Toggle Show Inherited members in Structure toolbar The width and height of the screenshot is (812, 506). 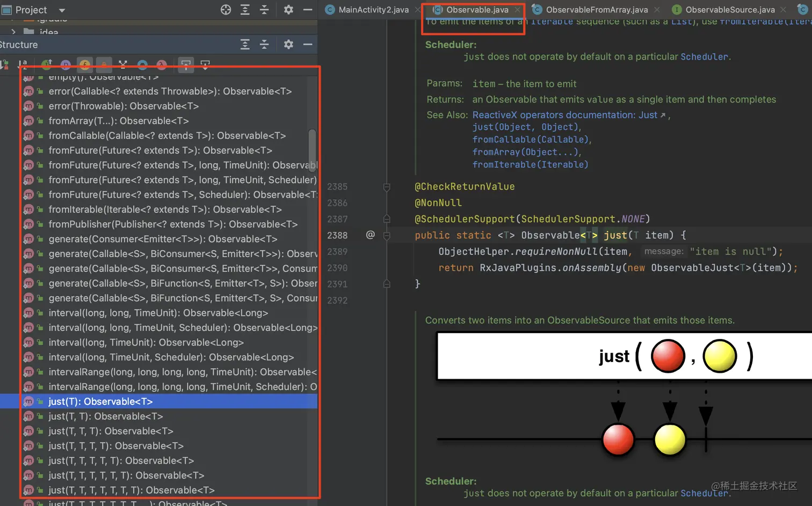47,65
